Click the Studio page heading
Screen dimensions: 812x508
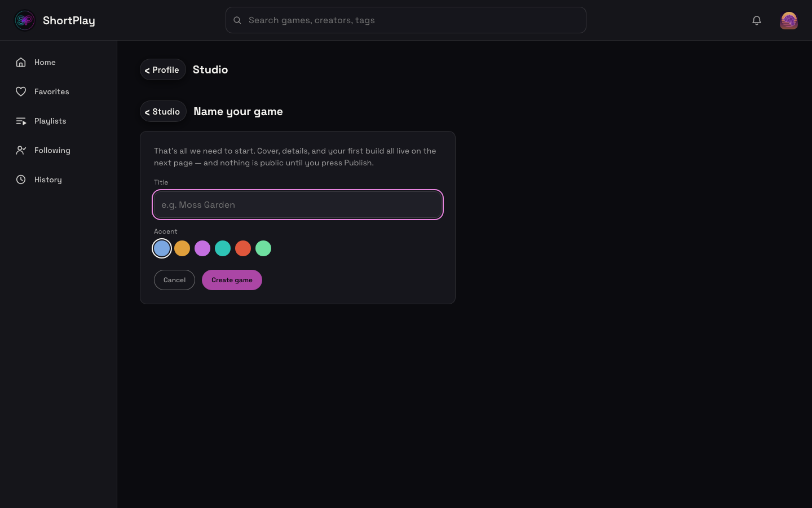(210, 69)
